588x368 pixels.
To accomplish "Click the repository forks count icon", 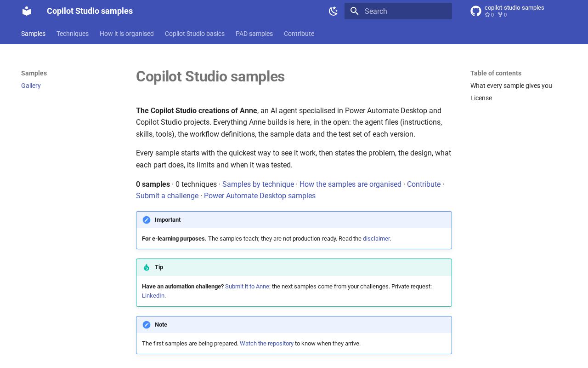I will [x=500, y=15].
